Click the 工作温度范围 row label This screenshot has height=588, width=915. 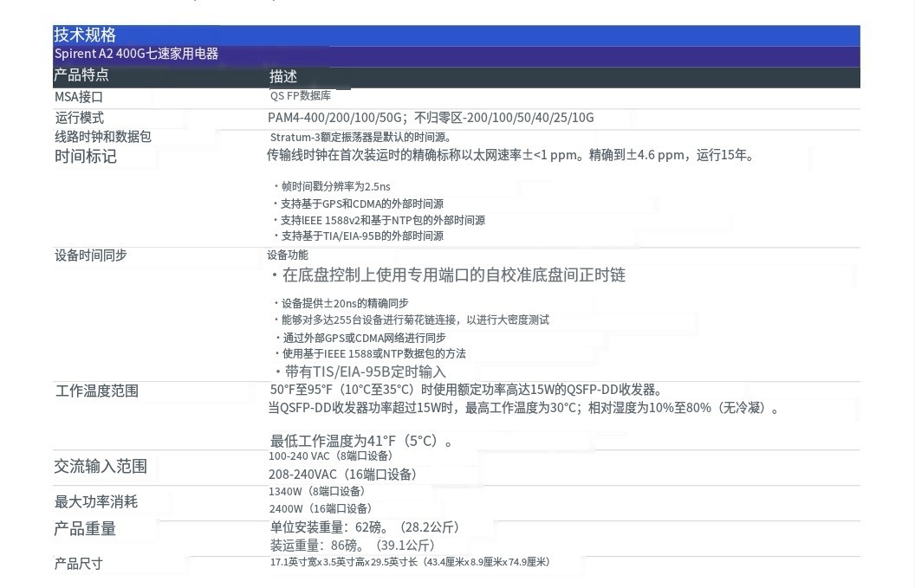click(97, 391)
